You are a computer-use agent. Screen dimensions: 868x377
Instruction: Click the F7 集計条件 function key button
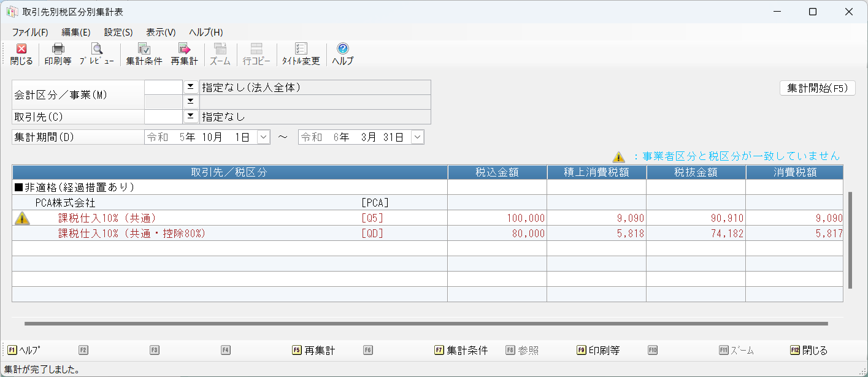click(x=461, y=351)
